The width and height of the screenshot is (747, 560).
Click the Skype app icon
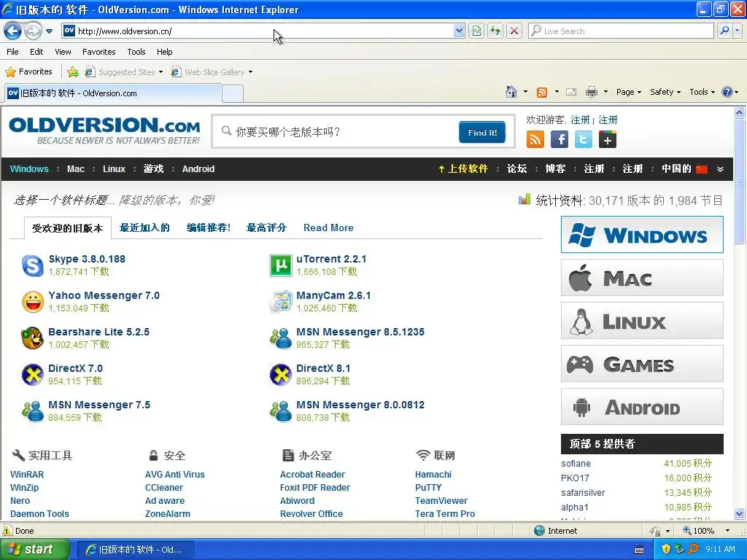point(33,265)
